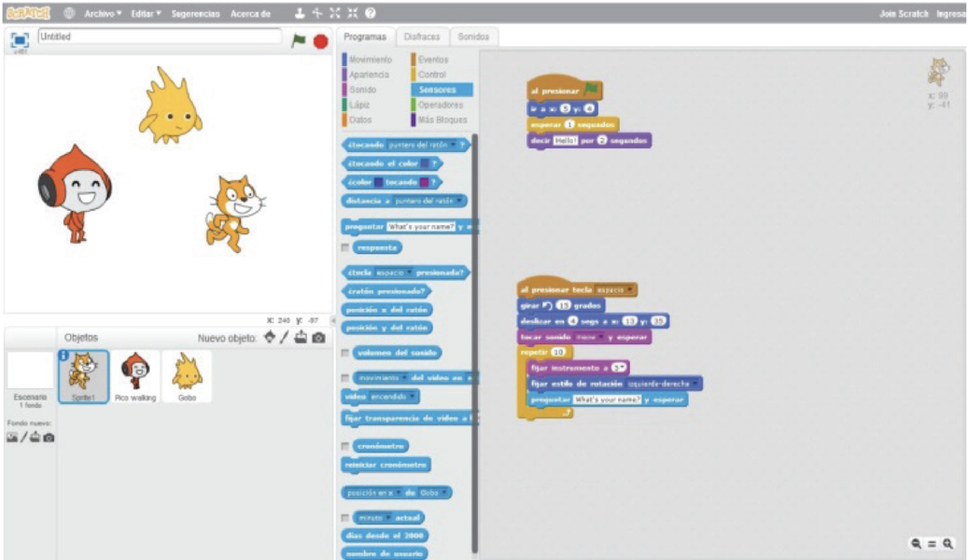Add new sprite from camera

click(x=318, y=338)
